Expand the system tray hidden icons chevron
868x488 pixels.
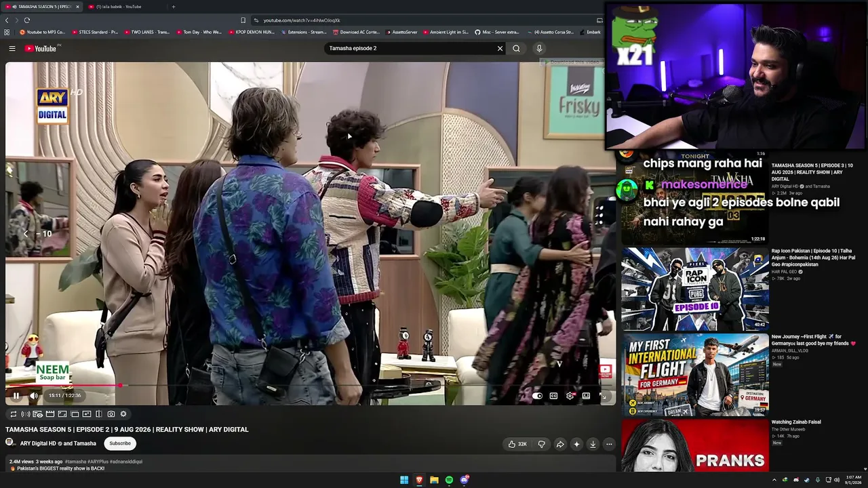[774, 480]
